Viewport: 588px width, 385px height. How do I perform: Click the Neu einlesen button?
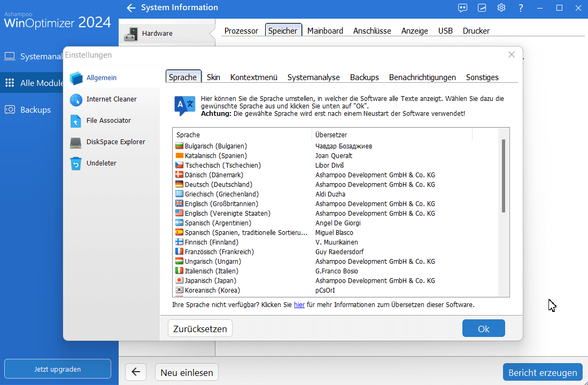click(x=187, y=372)
